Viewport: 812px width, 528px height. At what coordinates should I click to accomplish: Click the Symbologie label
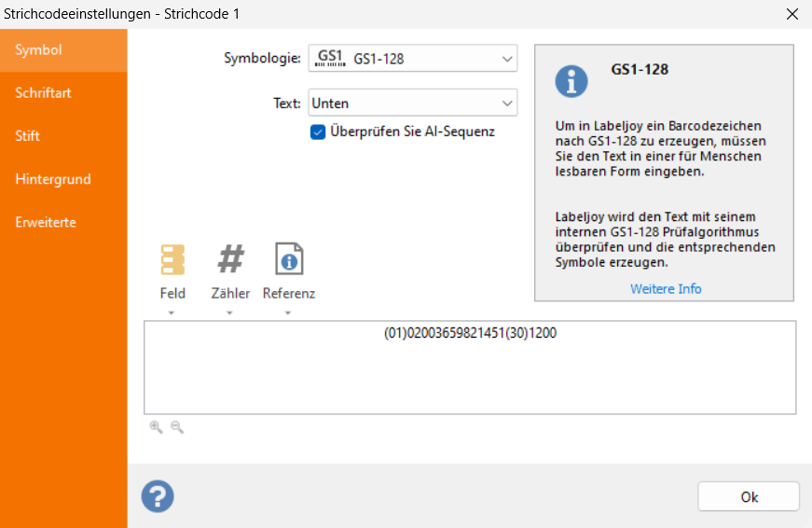[x=262, y=58]
